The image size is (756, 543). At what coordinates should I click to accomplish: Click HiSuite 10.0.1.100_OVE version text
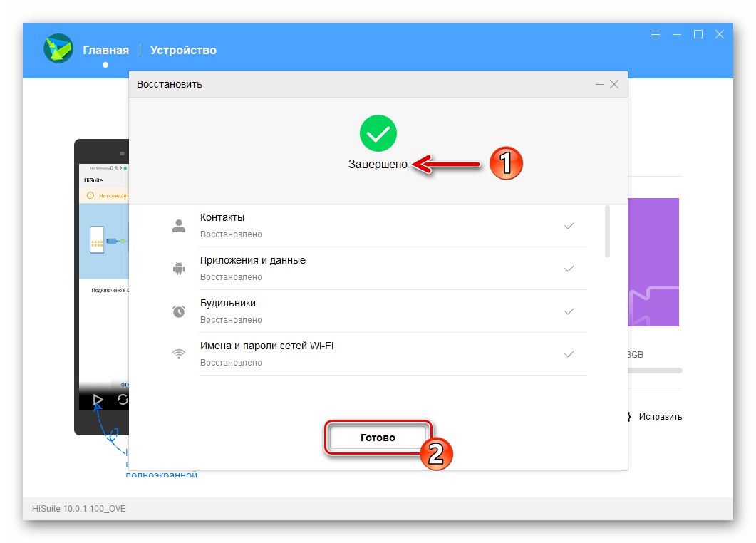(x=79, y=508)
